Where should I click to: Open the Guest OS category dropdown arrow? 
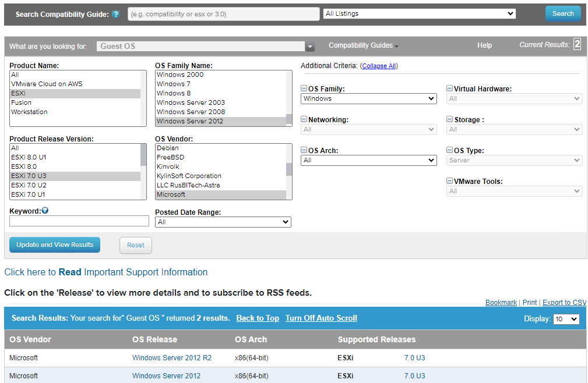point(310,47)
